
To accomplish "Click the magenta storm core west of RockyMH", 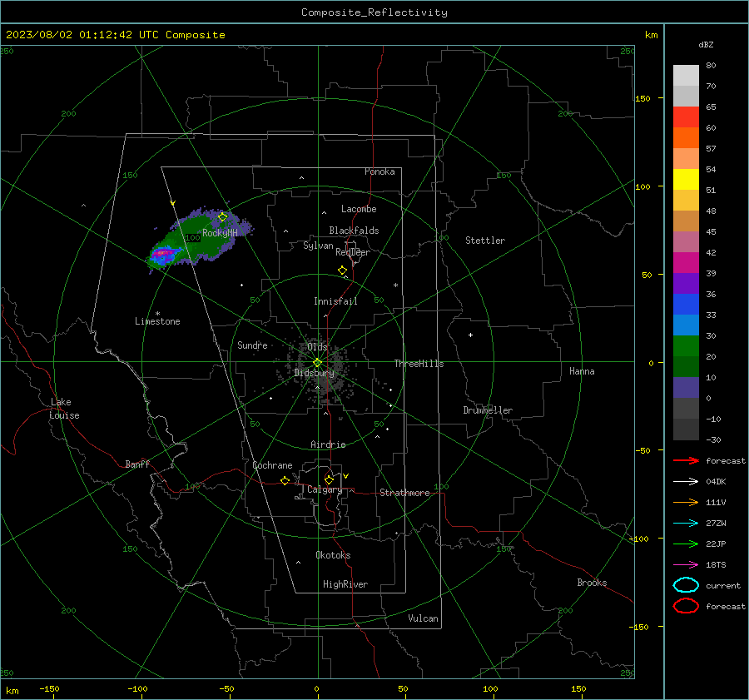I will click(163, 252).
